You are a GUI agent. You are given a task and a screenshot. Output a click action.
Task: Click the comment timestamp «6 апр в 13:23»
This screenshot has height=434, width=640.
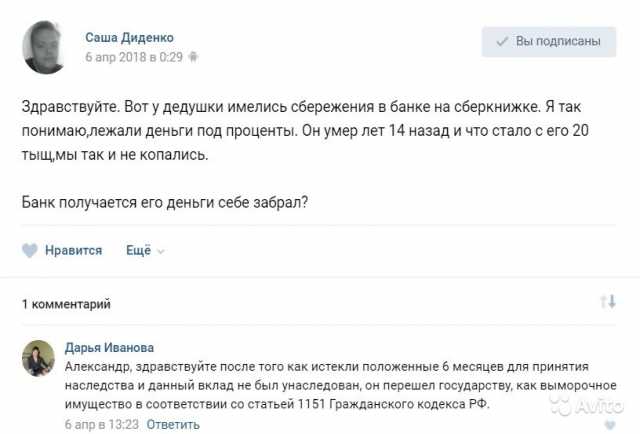tap(100, 424)
